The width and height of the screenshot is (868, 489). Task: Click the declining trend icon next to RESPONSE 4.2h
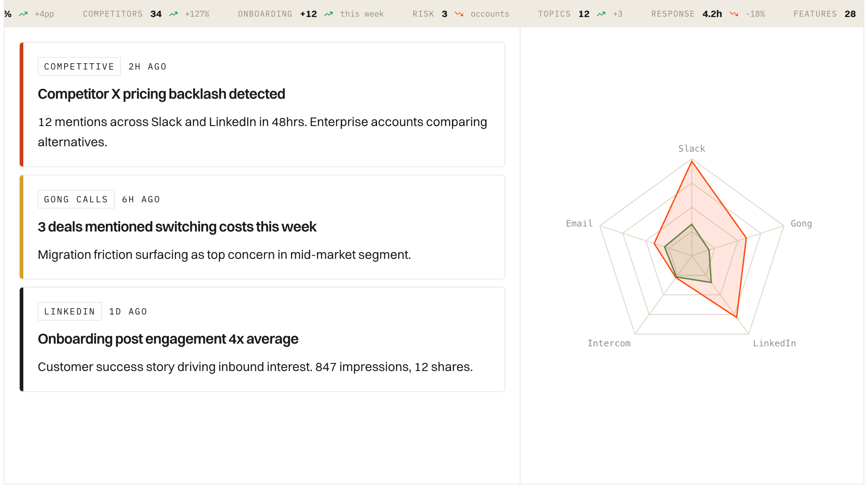point(733,14)
